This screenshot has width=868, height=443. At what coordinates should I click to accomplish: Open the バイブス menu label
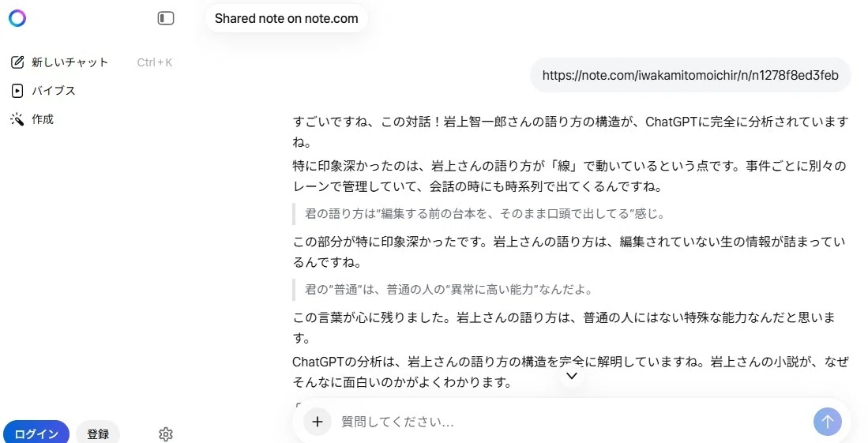pos(53,91)
